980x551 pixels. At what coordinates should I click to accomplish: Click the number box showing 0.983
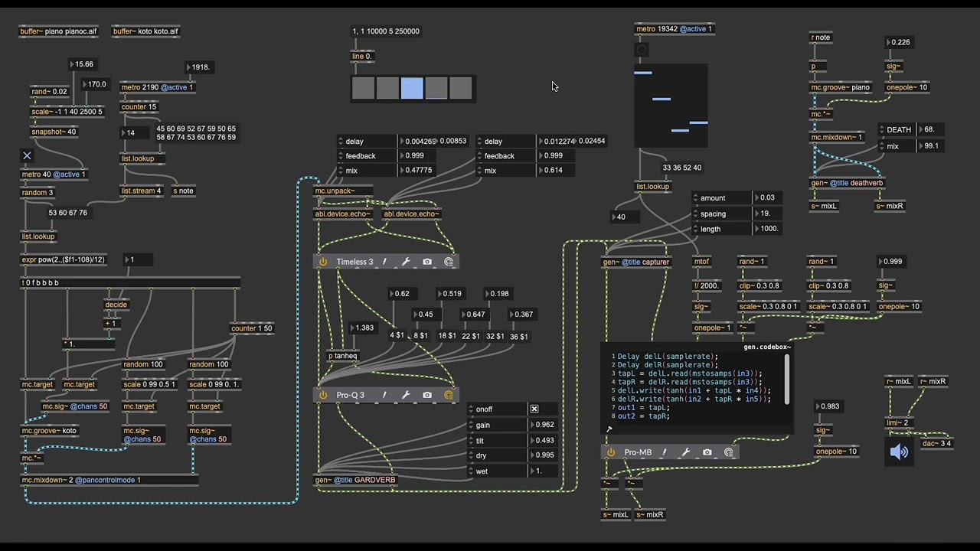[828, 406]
